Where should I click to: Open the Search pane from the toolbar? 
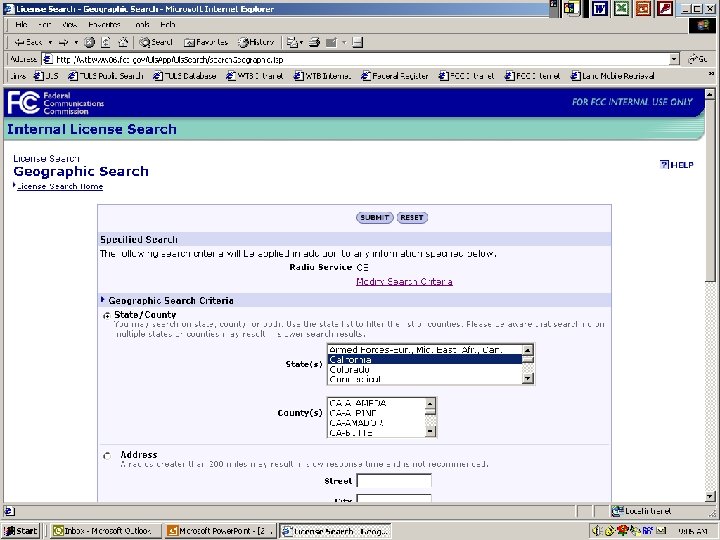coord(156,42)
